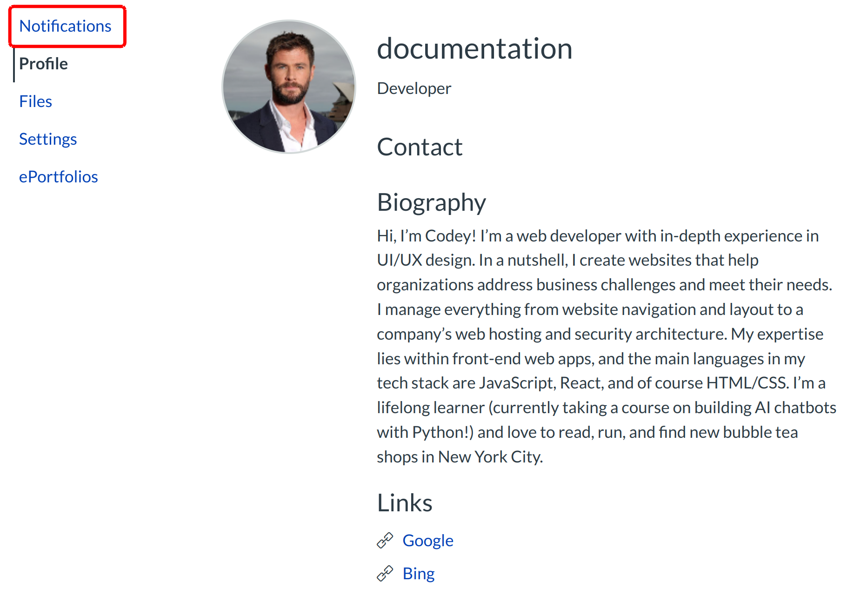This screenshot has height=616, width=867.
Task: Follow the Bing link
Action: coord(418,573)
